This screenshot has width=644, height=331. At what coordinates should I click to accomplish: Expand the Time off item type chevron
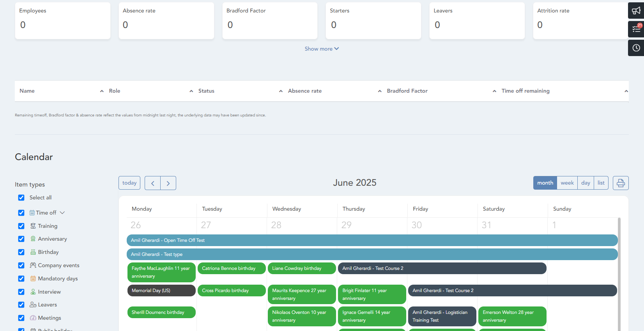click(x=62, y=213)
